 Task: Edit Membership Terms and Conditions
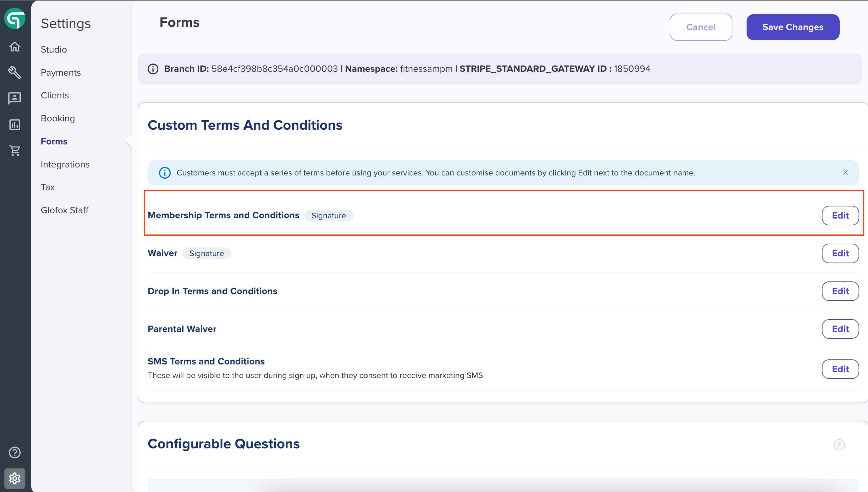[840, 216]
